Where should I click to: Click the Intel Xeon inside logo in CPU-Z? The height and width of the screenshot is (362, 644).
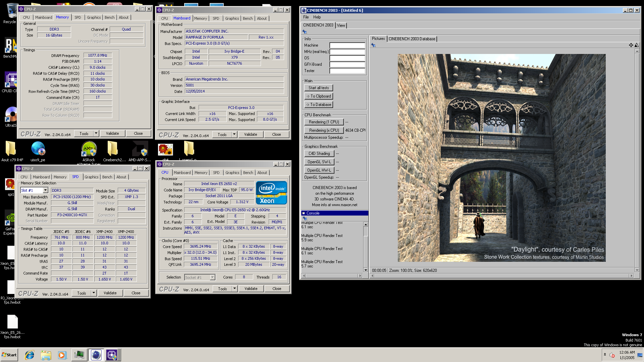pos(271,193)
